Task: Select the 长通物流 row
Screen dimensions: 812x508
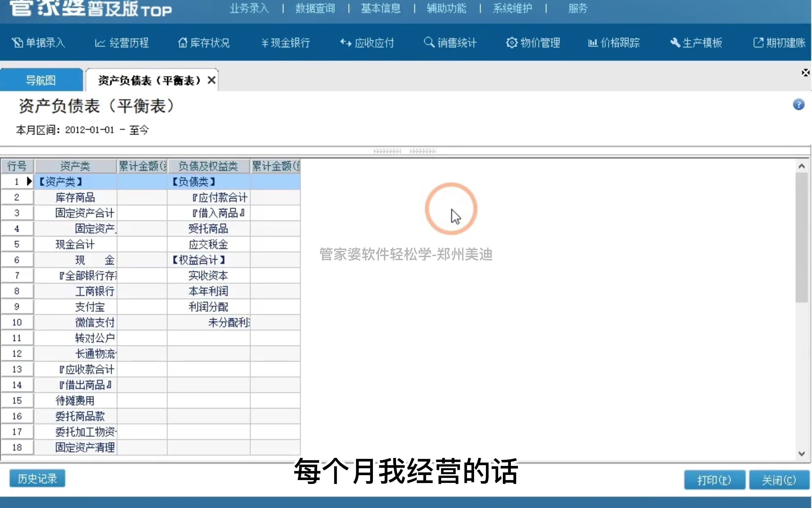Action: click(76, 354)
